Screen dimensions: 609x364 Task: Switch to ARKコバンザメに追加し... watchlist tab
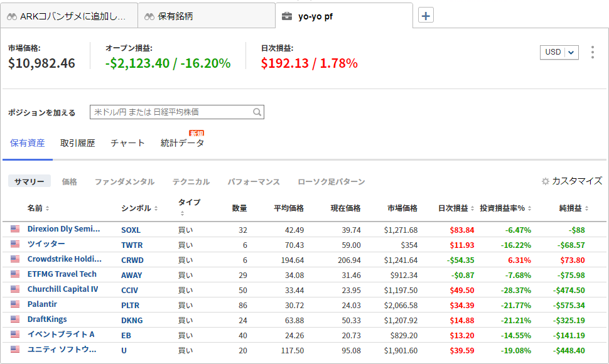click(x=69, y=16)
